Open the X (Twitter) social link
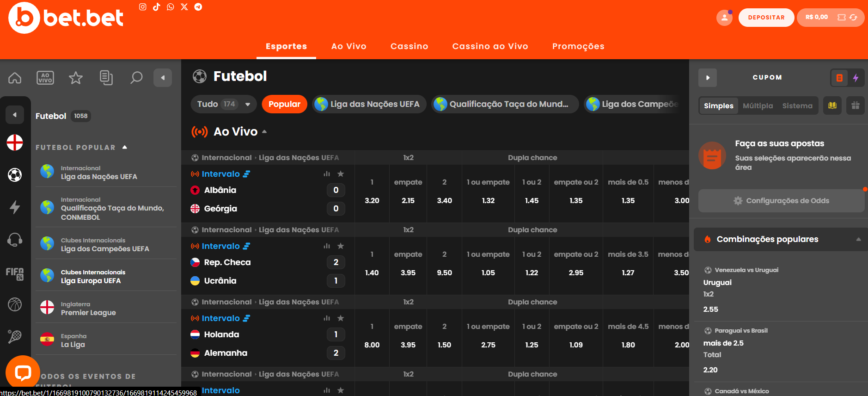This screenshot has height=396, width=868. click(x=184, y=7)
